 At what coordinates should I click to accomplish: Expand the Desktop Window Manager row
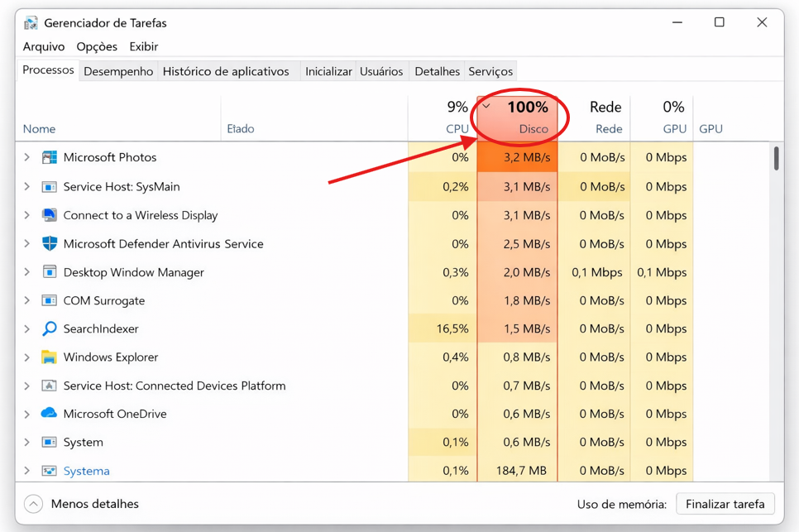click(x=27, y=272)
